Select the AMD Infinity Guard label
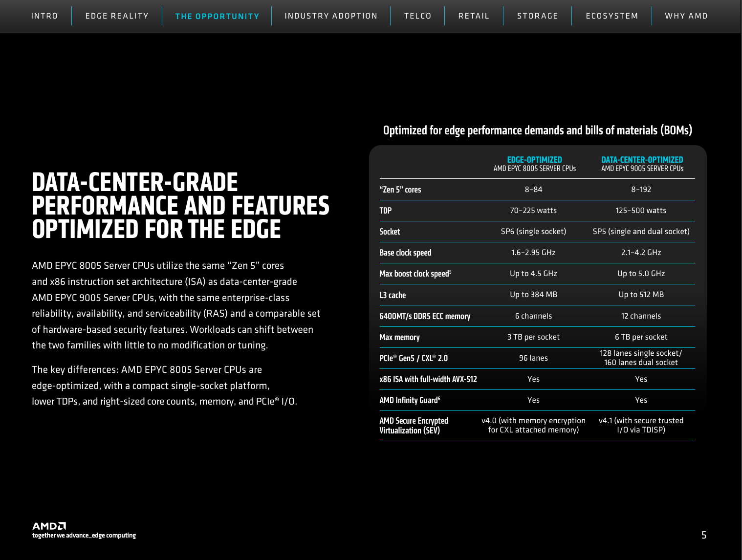The image size is (742, 560). point(410,400)
